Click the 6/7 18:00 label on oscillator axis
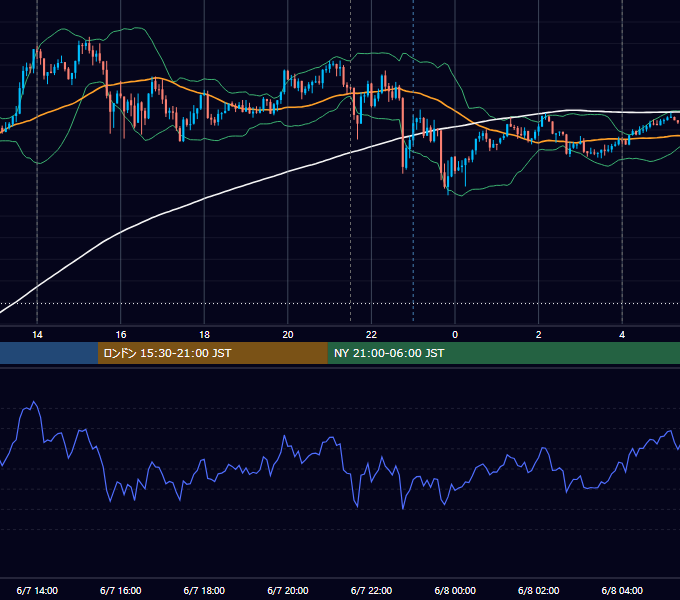Image resolution: width=680 pixels, height=600 pixels. [204, 590]
